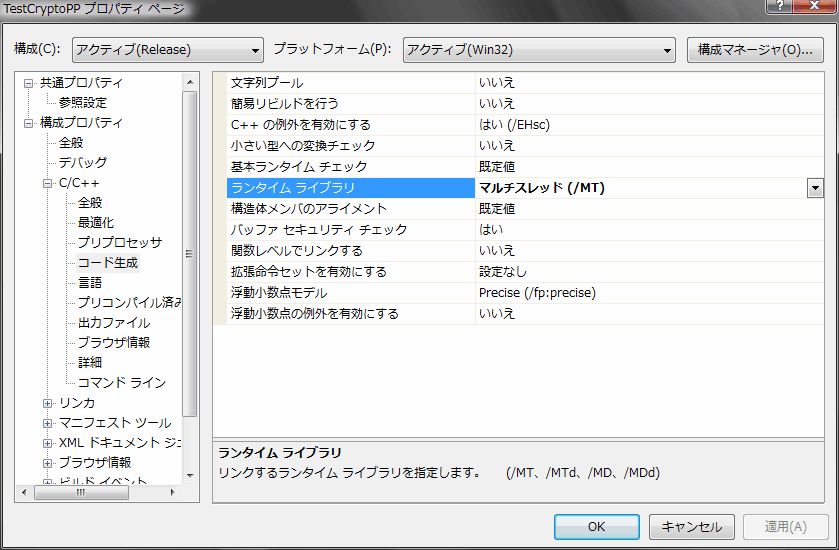
Task: Click the はい (/EHsc) value cell
Action: pos(650,125)
